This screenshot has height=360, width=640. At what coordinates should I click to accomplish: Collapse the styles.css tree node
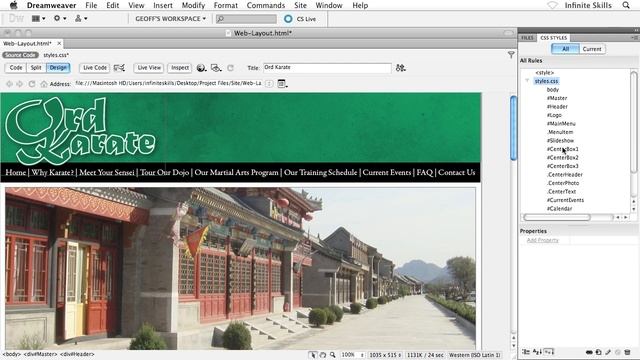[527, 81]
